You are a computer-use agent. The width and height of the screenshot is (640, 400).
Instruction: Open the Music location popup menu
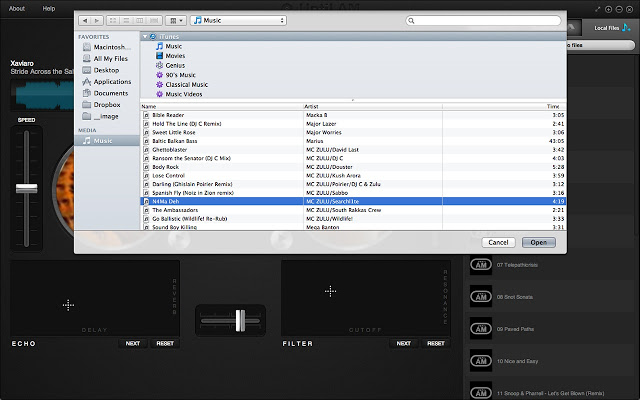[238, 20]
